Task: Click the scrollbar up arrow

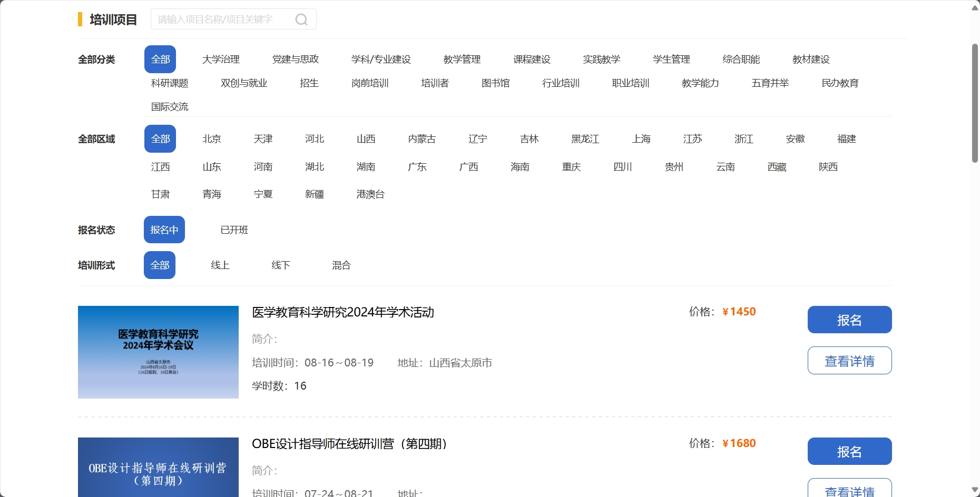Action: [975, 8]
